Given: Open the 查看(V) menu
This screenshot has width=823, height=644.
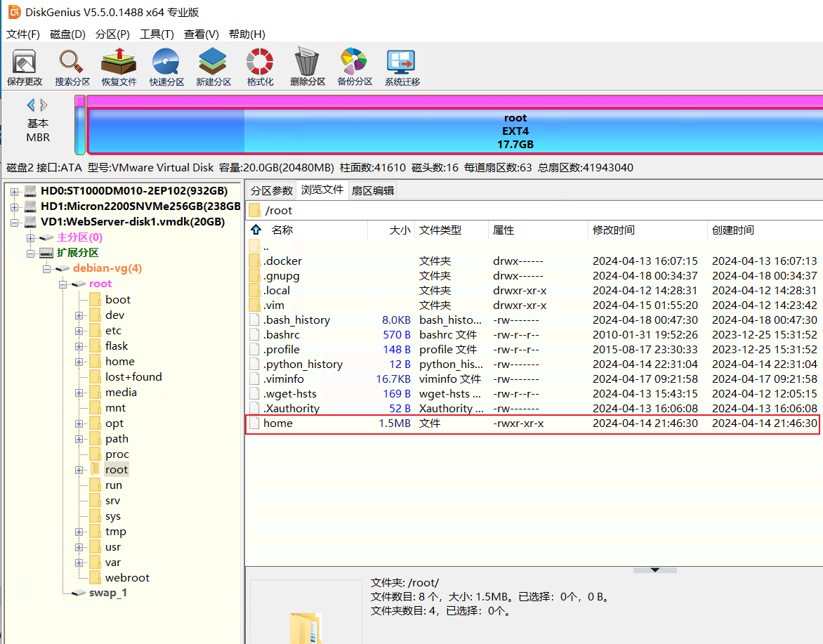Looking at the screenshot, I should [202, 34].
